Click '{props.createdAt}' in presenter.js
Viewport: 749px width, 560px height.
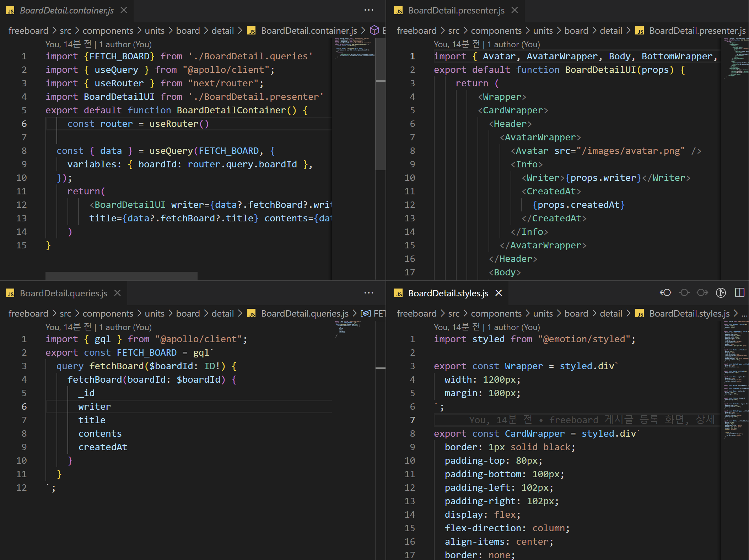pos(578,205)
